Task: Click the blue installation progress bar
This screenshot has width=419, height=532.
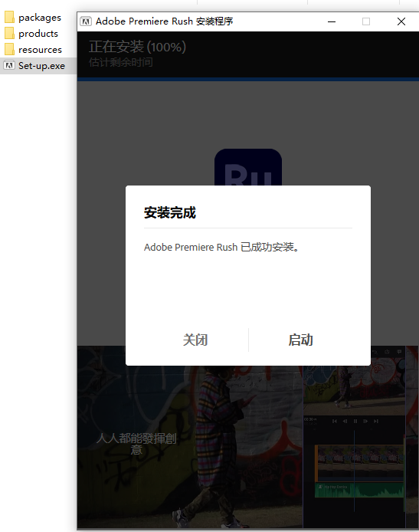Action: click(x=248, y=80)
